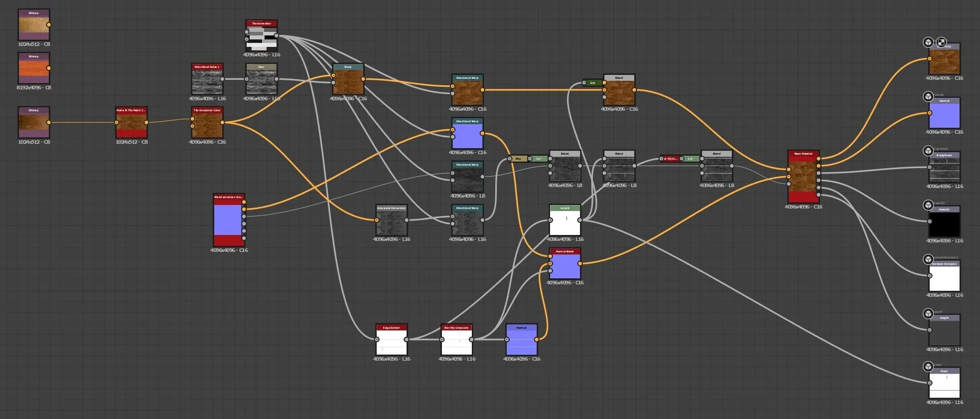Viewport: 980px width, 419px height.
Task: Click the tan Shp docked node
Action: (x=518, y=159)
